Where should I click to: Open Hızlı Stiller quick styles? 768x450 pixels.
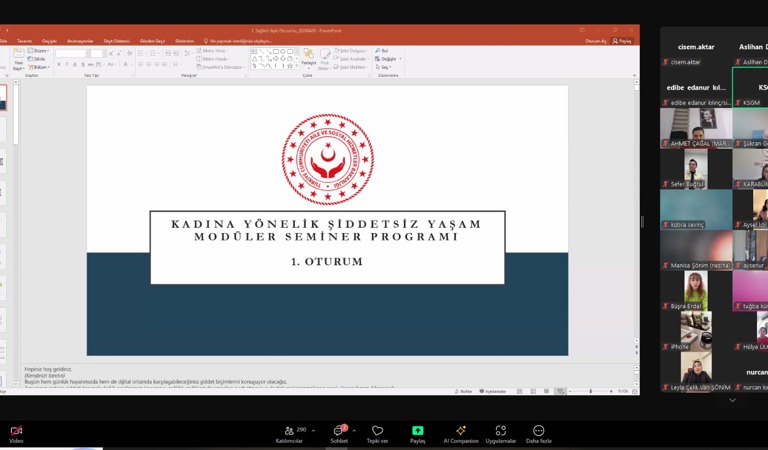(324, 60)
